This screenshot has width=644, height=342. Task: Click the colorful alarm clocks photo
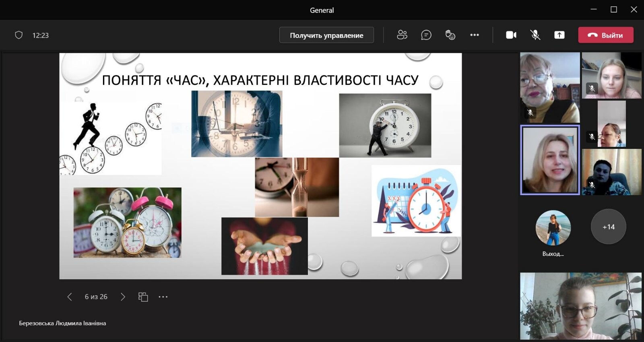(127, 223)
